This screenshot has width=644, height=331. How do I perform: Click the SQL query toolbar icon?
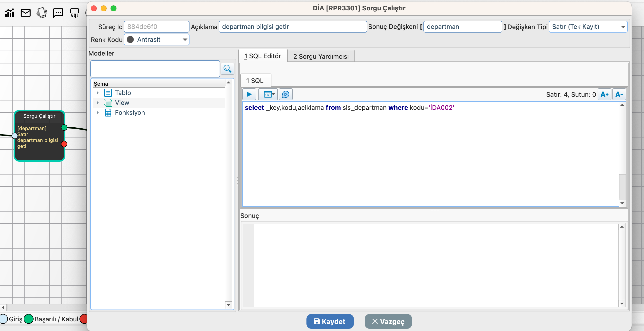[x=74, y=13]
